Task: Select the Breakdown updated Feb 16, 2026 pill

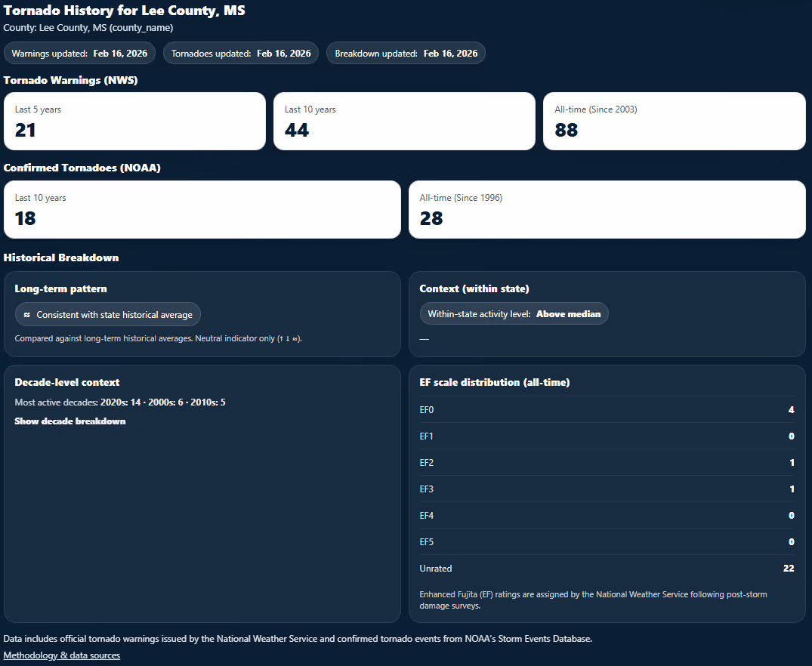Action: 406,54
